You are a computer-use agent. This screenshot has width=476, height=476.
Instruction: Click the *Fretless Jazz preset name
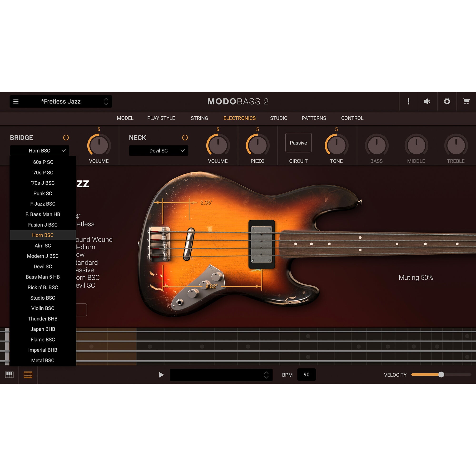[61, 102]
